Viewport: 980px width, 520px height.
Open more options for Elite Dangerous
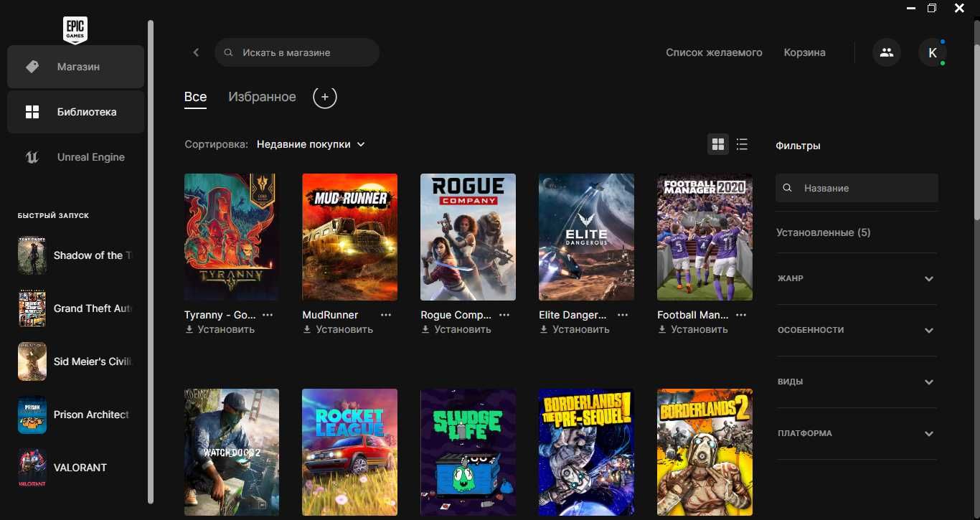coord(623,315)
